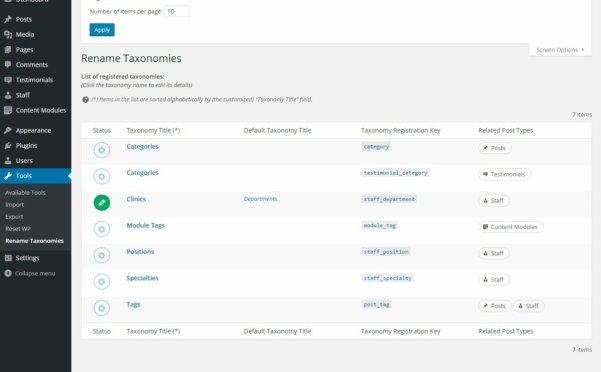Click the Pages icon in sidebar

[x=8, y=49]
